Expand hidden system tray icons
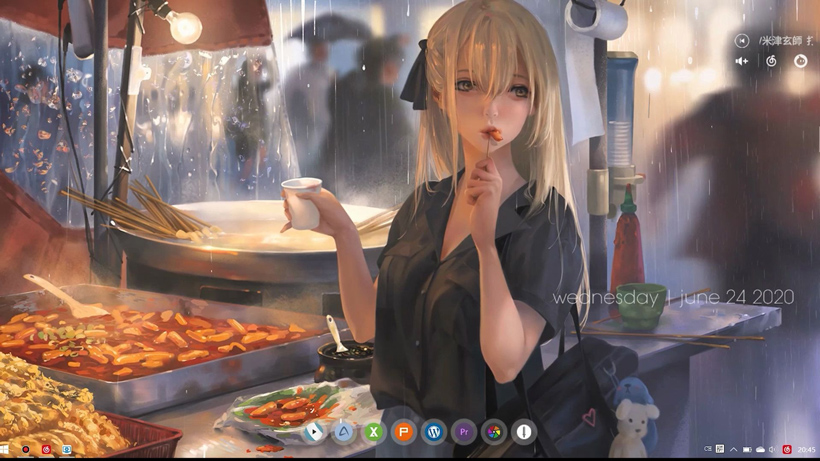 tap(733, 449)
